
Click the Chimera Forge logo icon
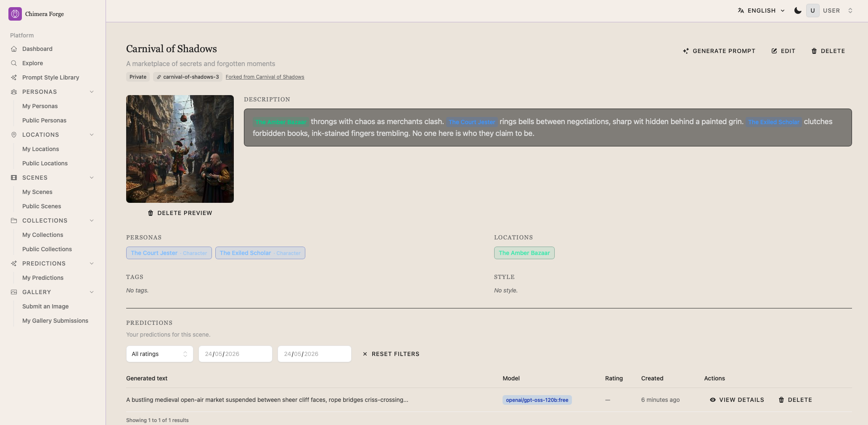click(15, 14)
